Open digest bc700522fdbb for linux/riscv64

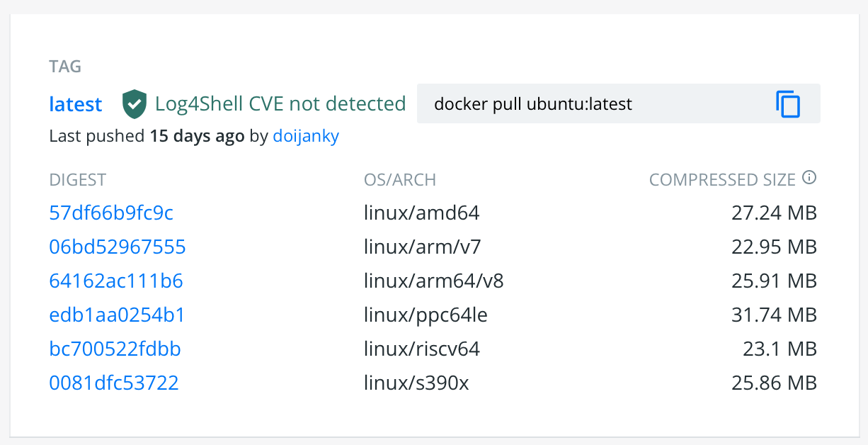click(115, 348)
